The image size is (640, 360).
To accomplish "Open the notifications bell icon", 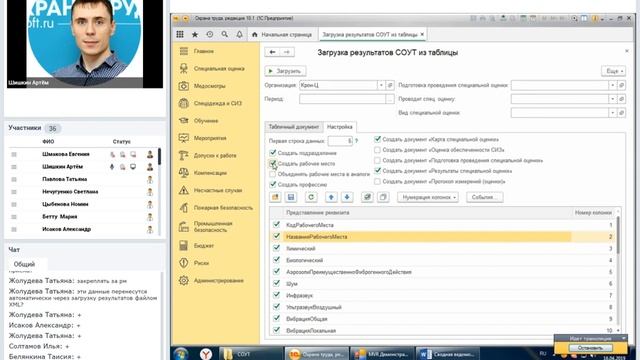I will tap(239, 35).
